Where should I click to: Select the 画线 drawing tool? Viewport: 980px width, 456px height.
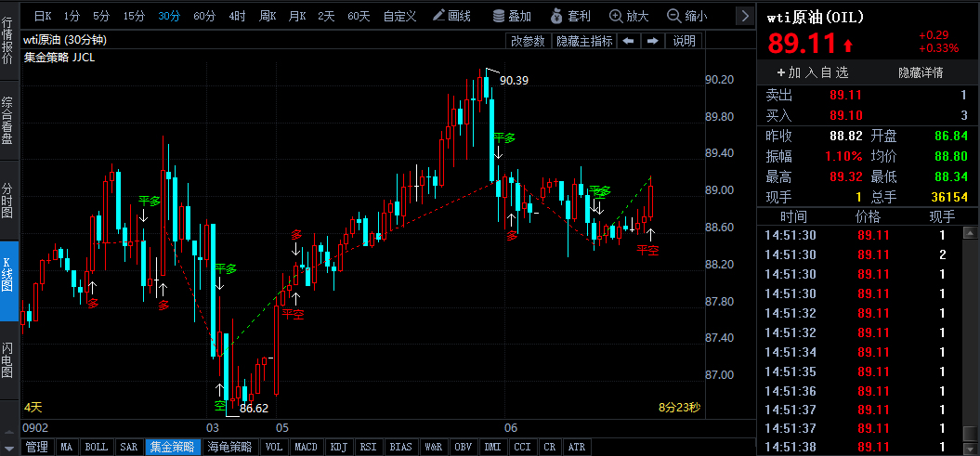tap(451, 16)
